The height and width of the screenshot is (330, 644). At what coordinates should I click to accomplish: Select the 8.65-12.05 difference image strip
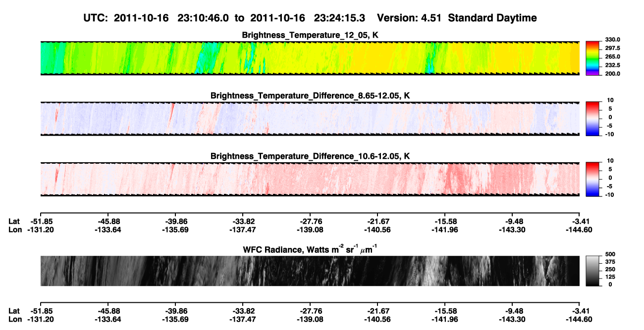pyautogui.click(x=310, y=119)
